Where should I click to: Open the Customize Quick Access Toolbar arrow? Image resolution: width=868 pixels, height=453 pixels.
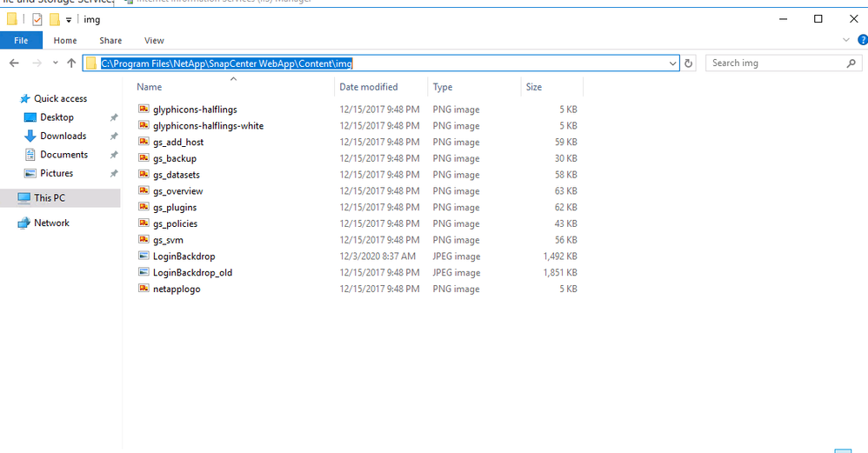coord(69,20)
